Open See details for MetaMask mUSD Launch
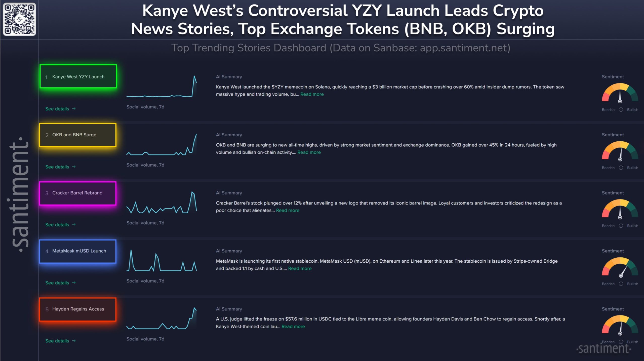The image size is (644, 361). 60,283
